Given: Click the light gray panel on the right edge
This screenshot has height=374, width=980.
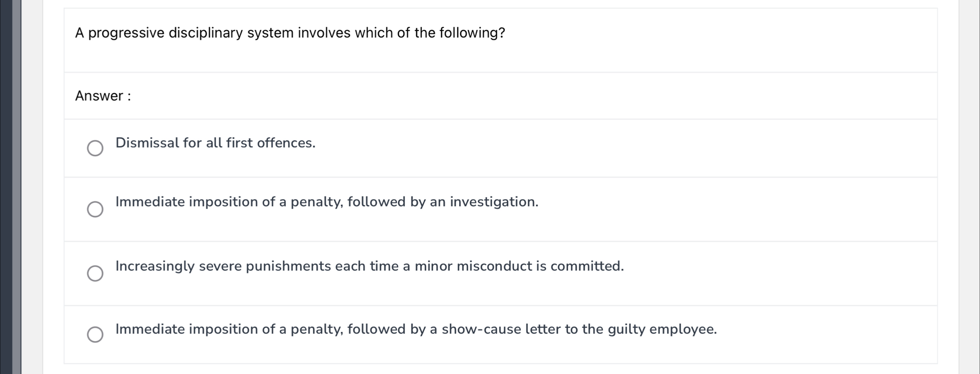Looking at the screenshot, I should (x=969, y=187).
